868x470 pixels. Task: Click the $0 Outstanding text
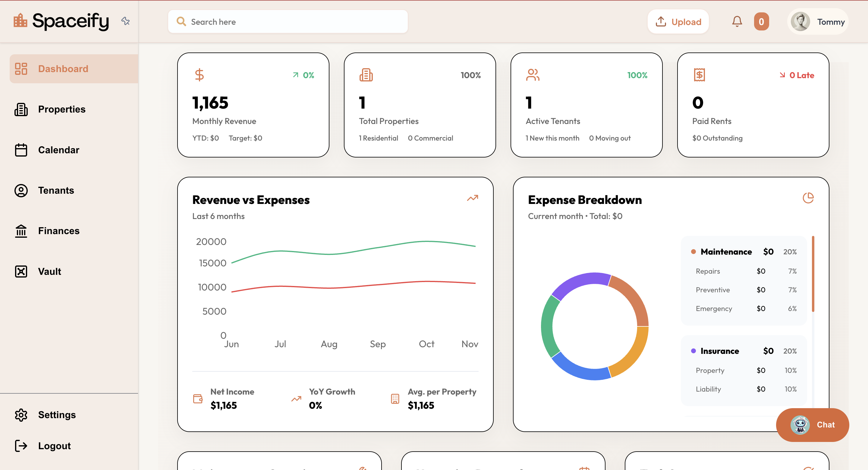click(717, 138)
